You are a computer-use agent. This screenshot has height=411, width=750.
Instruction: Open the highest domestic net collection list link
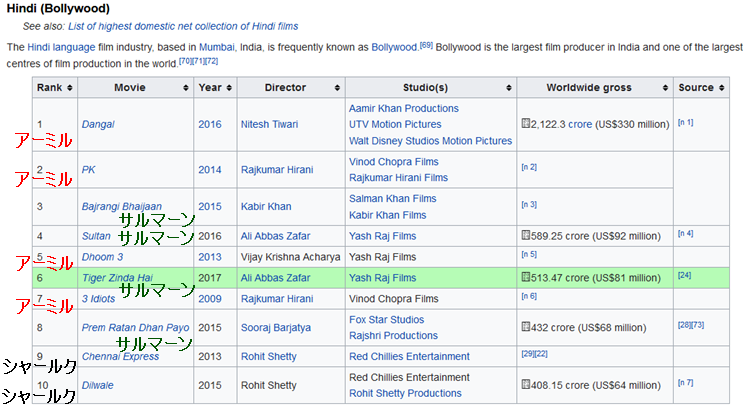pos(183,26)
